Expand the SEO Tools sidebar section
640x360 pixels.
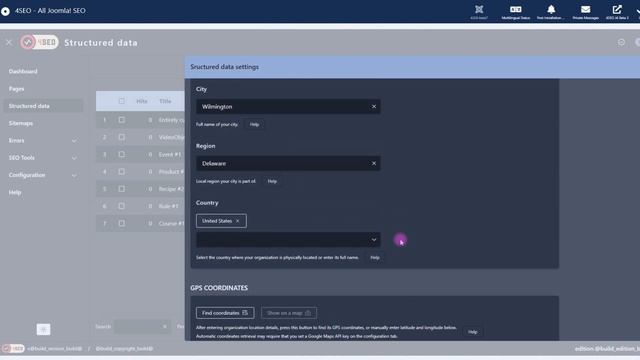coord(74,158)
